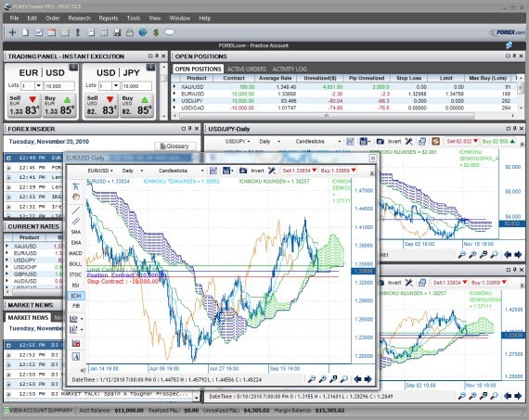Click the exclamation mark toolbar icon

pos(78,32)
